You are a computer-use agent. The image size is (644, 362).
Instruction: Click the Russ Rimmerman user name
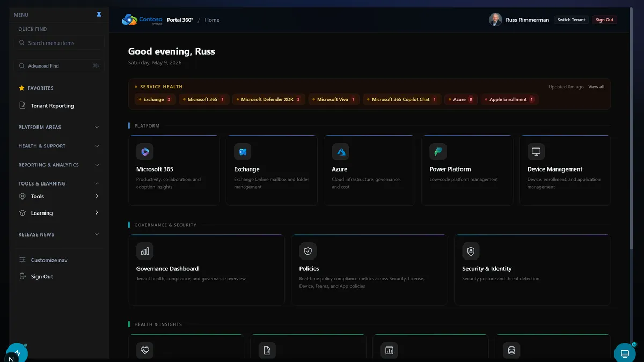pyautogui.click(x=528, y=20)
